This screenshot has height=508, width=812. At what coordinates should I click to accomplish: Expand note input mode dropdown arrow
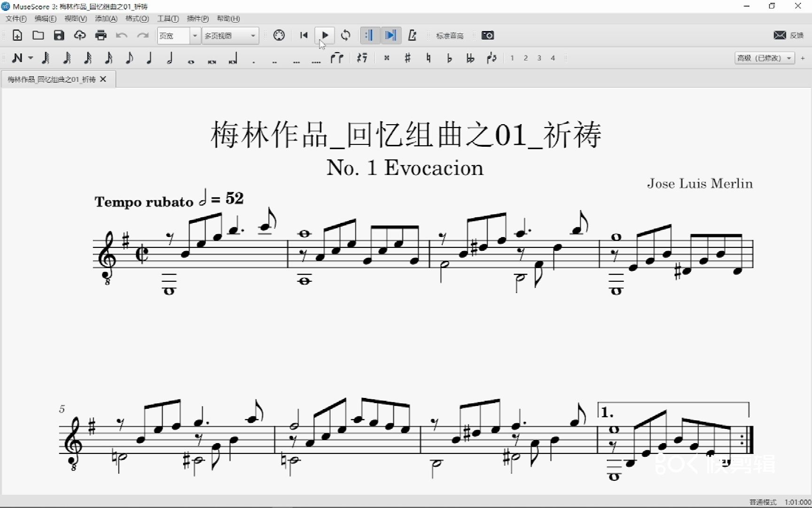click(x=31, y=58)
